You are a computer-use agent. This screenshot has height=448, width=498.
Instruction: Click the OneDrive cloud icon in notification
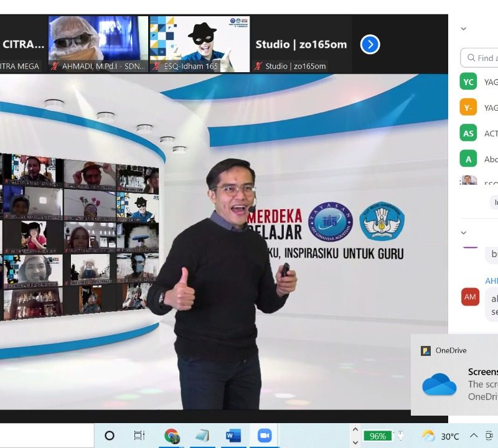tap(439, 384)
